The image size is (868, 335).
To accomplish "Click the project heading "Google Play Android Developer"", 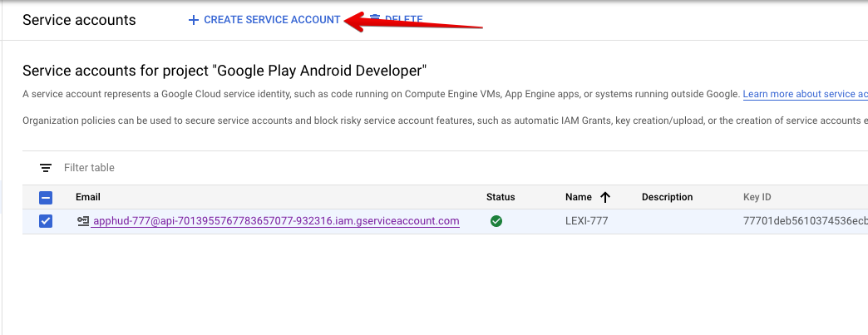I will (224, 71).
